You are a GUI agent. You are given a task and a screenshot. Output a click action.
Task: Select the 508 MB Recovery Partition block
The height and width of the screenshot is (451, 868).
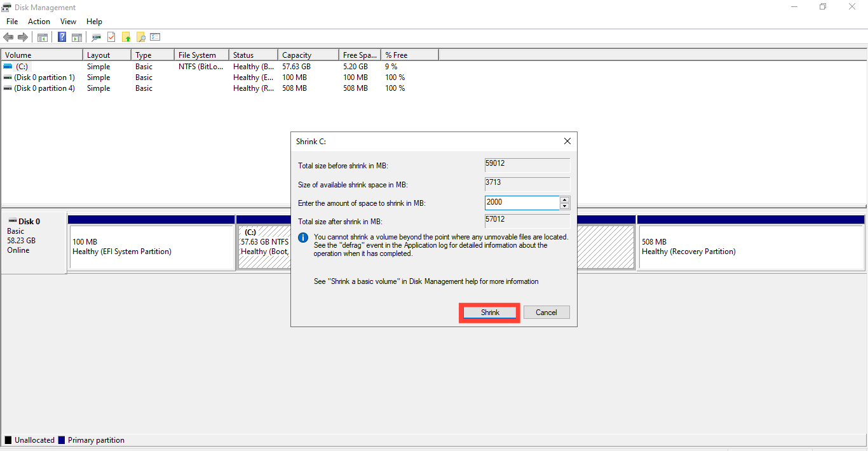(750, 246)
